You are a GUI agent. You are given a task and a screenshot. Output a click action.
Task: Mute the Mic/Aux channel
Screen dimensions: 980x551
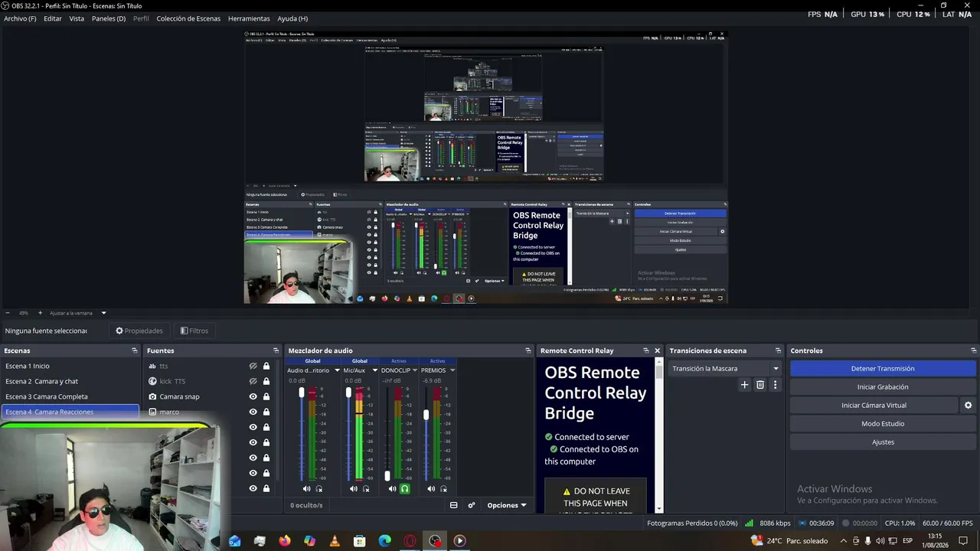[x=353, y=489]
